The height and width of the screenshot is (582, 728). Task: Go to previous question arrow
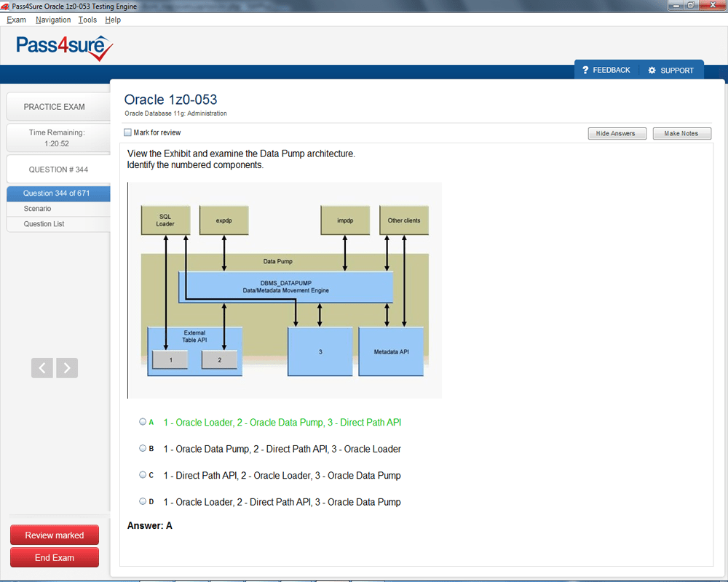click(x=42, y=368)
